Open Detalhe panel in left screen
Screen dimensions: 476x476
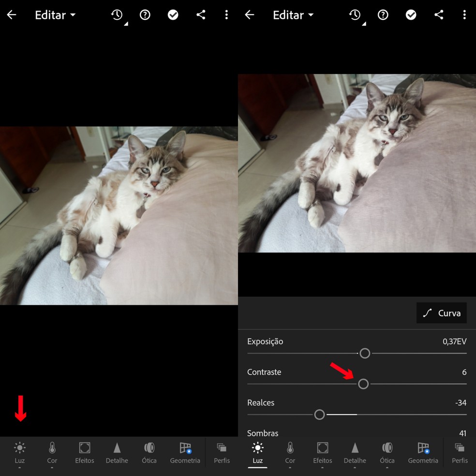tap(117, 453)
